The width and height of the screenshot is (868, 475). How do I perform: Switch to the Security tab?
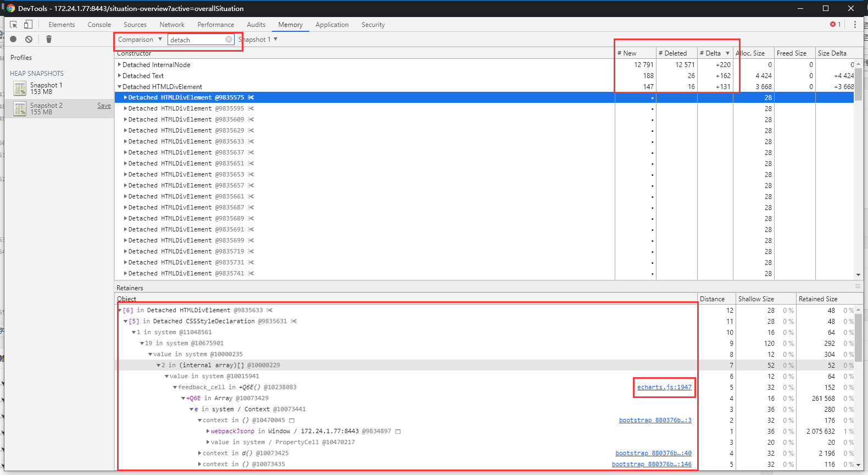click(373, 25)
